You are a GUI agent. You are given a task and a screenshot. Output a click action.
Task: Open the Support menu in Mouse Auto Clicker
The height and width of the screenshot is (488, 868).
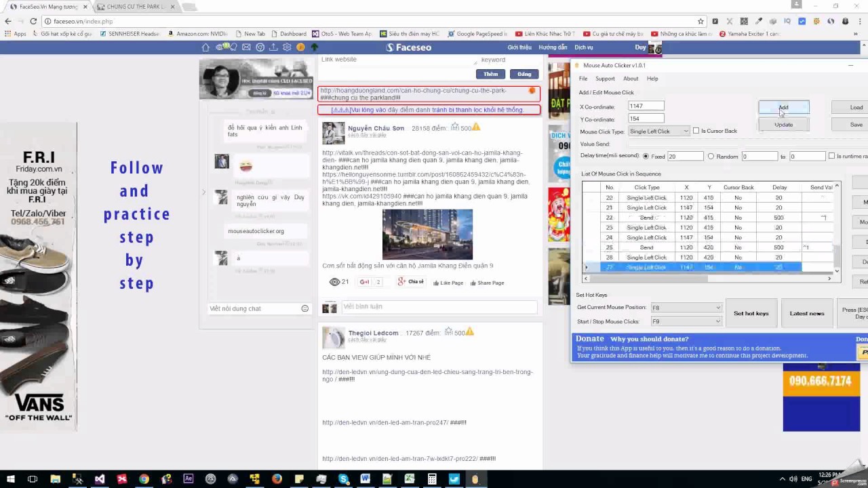(x=605, y=79)
